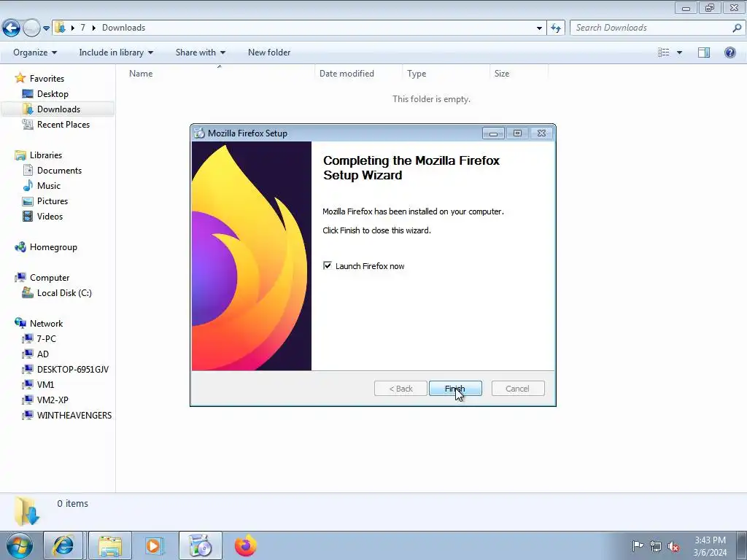Click the Videos filmstrip icon

point(28,216)
